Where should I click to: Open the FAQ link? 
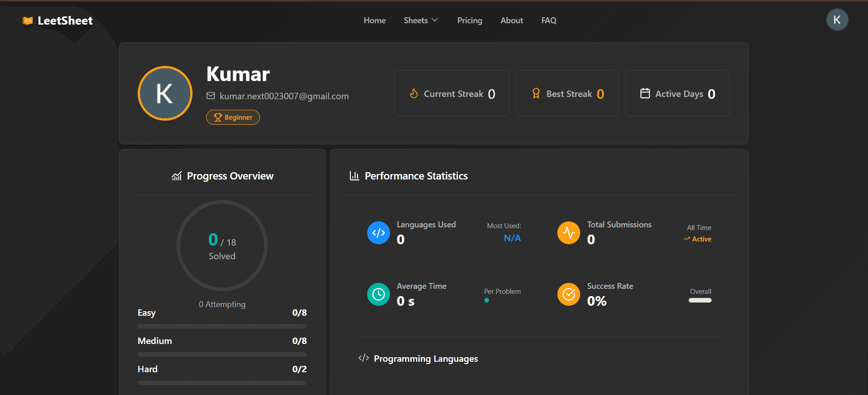tap(549, 21)
